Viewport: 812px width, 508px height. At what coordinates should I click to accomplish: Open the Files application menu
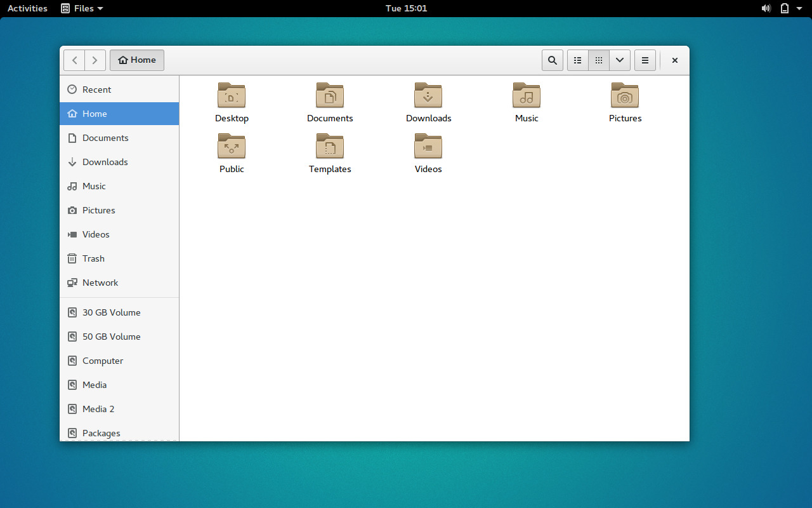point(81,8)
